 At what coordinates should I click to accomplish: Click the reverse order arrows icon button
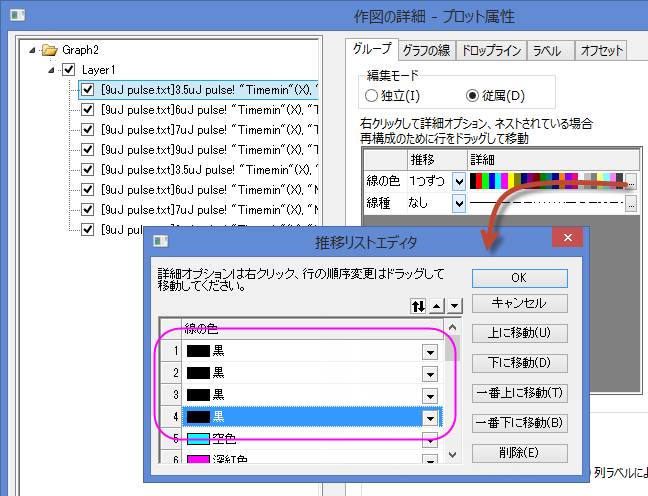pyautogui.click(x=418, y=306)
